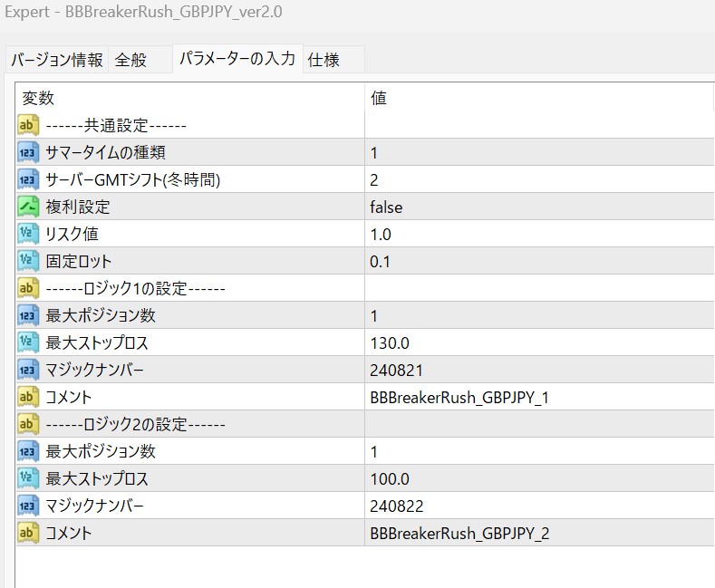The height and width of the screenshot is (588, 715).
Task: Click the ab icon of コメント BBBreakerRush_GBPJPY_1 row
Action: click(x=28, y=397)
